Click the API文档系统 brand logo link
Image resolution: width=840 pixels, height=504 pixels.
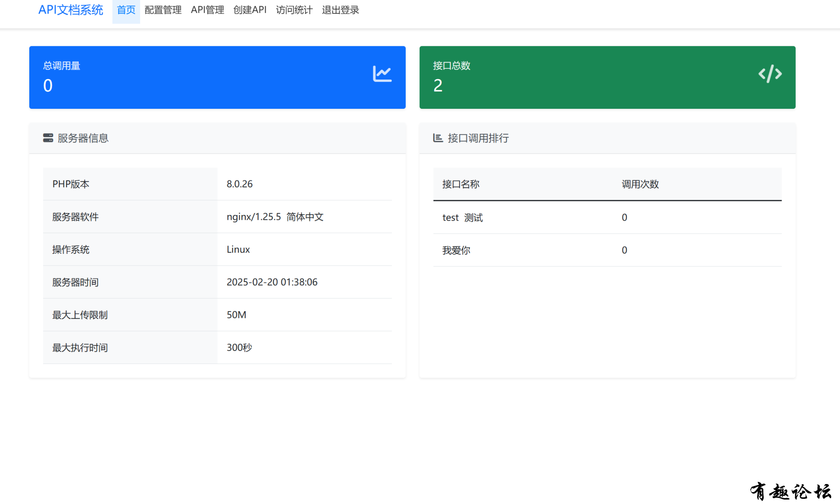pos(70,10)
